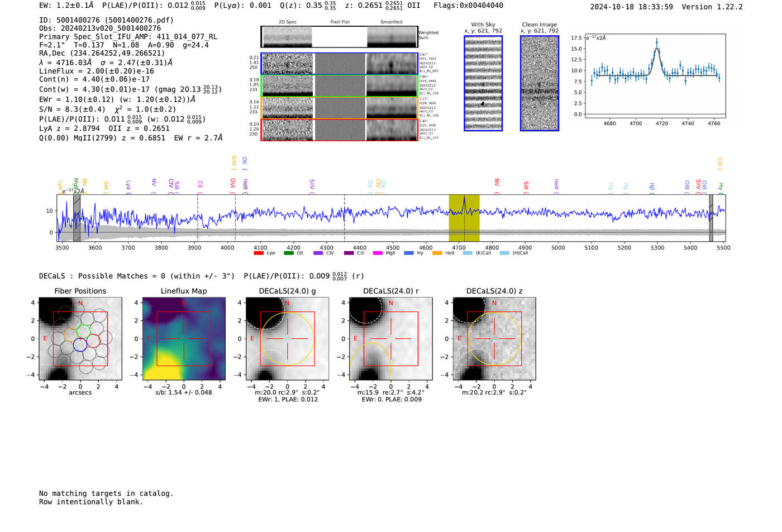The image size is (782, 532).
Task: Click the 'LyA z = 2.8794' value
Action: pos(70,128)
